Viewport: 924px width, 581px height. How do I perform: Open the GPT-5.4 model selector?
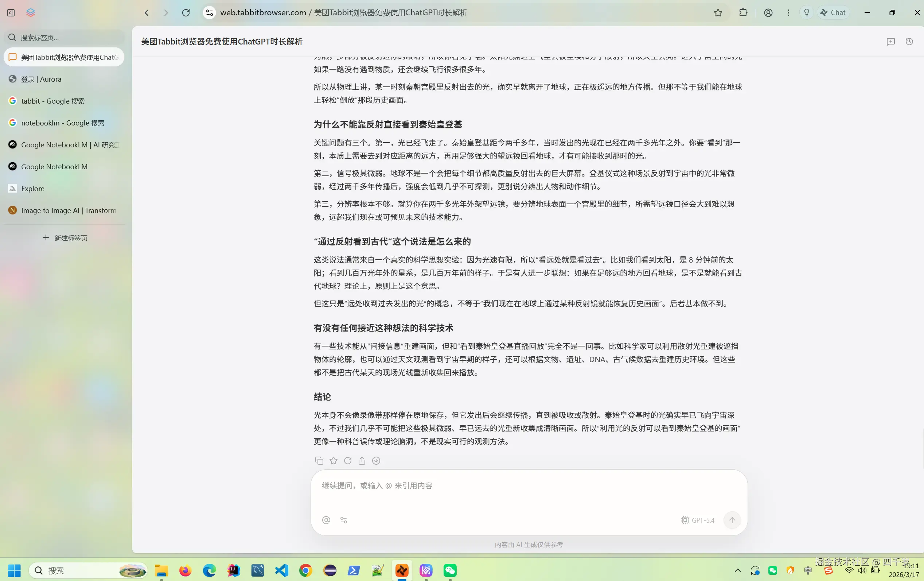click(x=698, y=520)
